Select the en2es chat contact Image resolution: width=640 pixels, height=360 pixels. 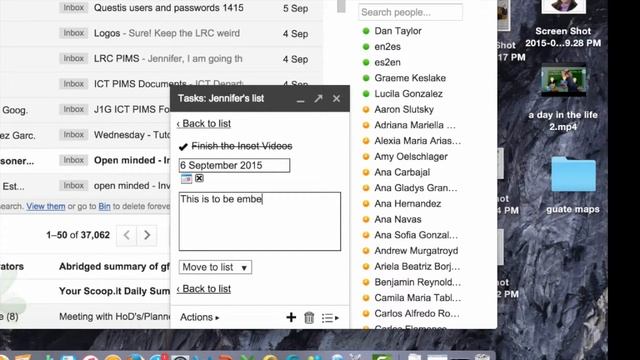(388, 47)
